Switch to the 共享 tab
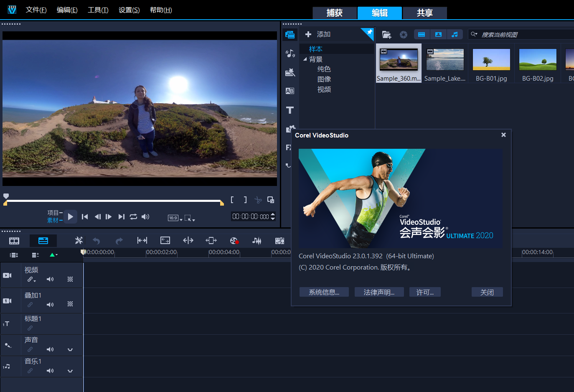574x392 pixels. tap(424, 13)
